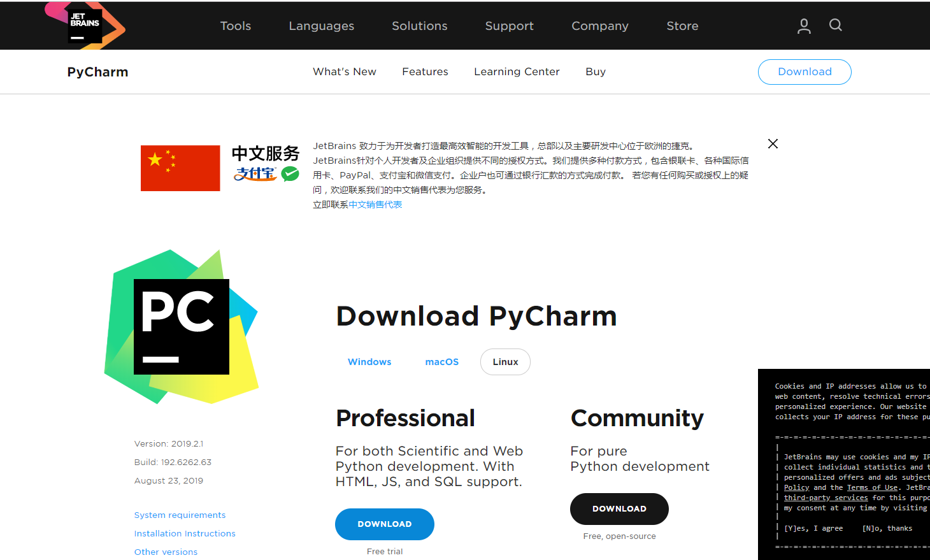Open the Terms of Use link
930x560 pixels.
coord(872,487)
